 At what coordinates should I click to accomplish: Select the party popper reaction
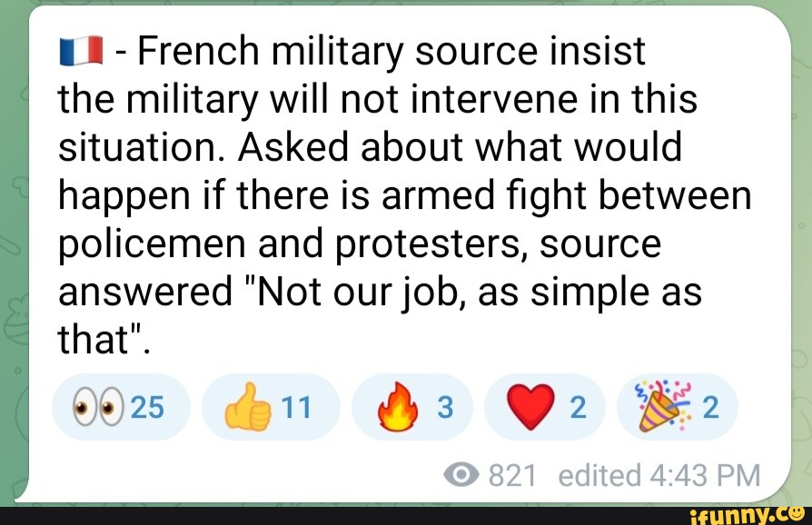[x=678, y=407]
